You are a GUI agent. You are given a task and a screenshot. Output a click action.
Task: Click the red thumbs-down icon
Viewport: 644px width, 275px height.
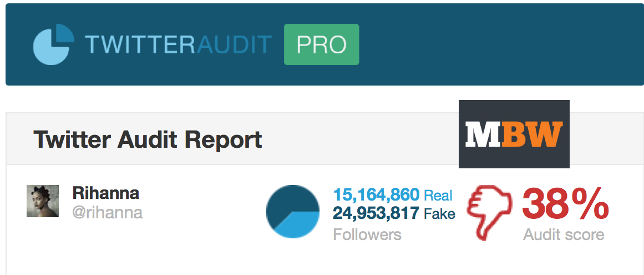490,212
